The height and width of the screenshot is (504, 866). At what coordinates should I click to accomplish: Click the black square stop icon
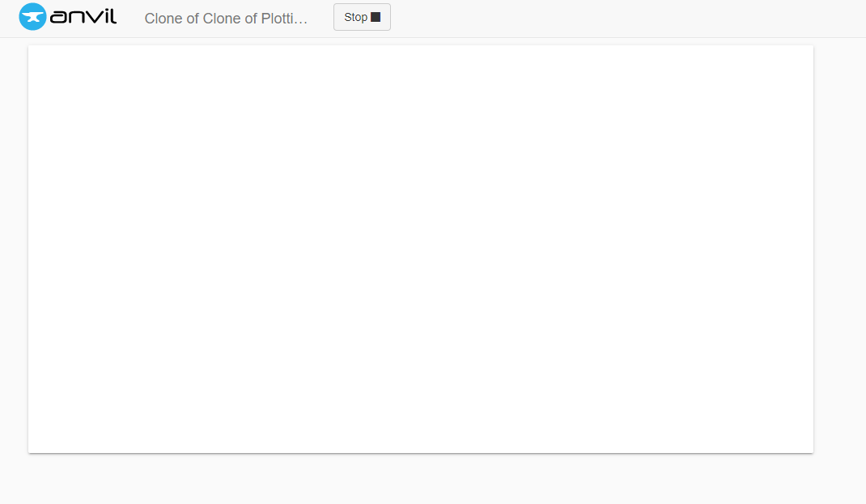376,17
